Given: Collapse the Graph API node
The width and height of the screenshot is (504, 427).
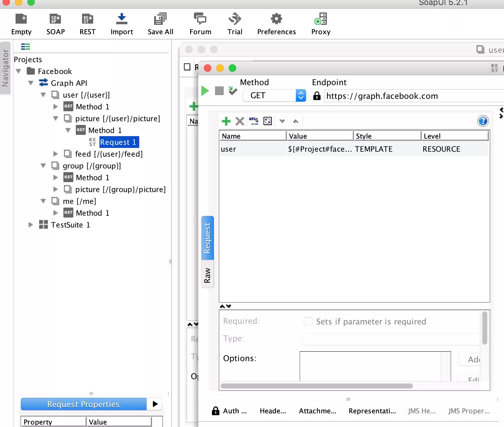Looking at the screenshot, I should (31, 83).
